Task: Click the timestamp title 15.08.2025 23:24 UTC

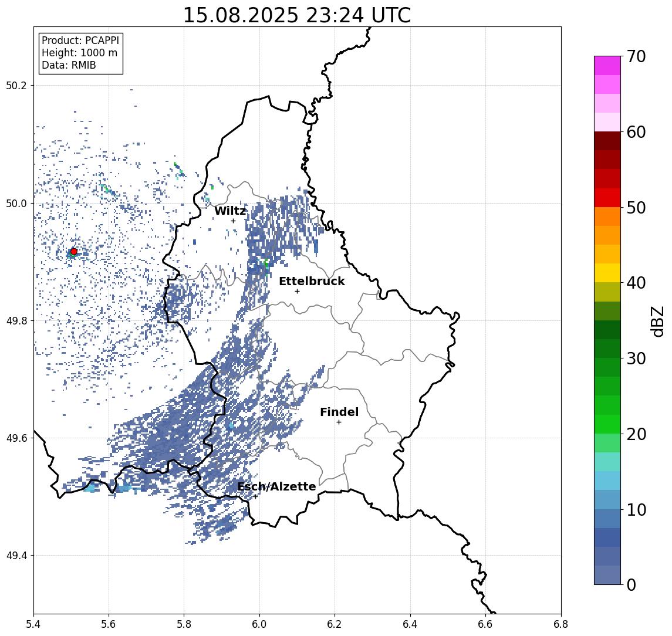Action: 297,15
